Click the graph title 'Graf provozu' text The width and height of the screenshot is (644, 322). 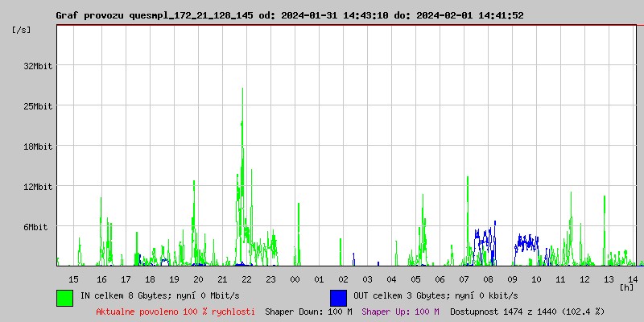[89, 15]
